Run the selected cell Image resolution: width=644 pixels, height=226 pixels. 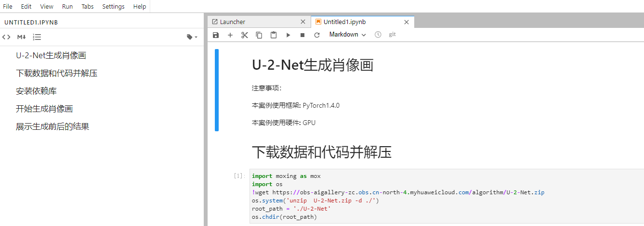tap(288, 35)
